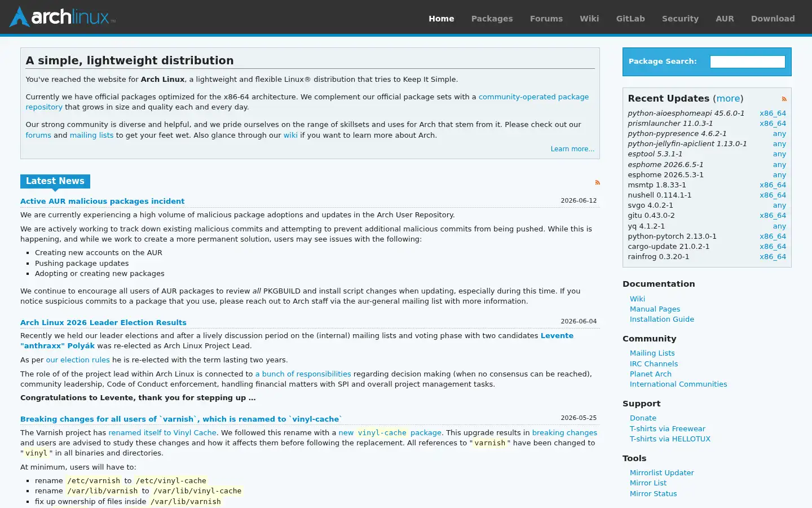Open cargo-update 21.0.2-1 package
812x508 pixels.
[x=668, y=247]
